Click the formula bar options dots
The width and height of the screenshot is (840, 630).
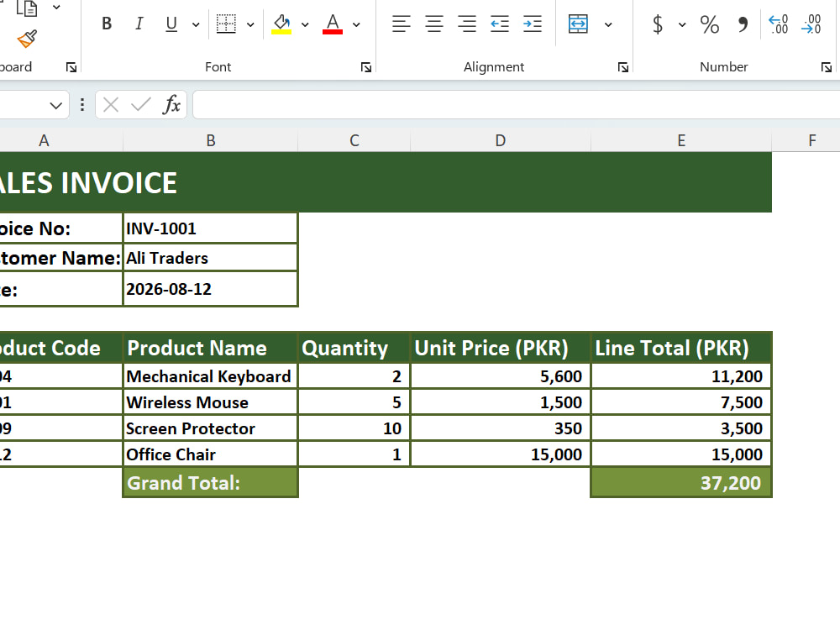click(x=82, y=104)
